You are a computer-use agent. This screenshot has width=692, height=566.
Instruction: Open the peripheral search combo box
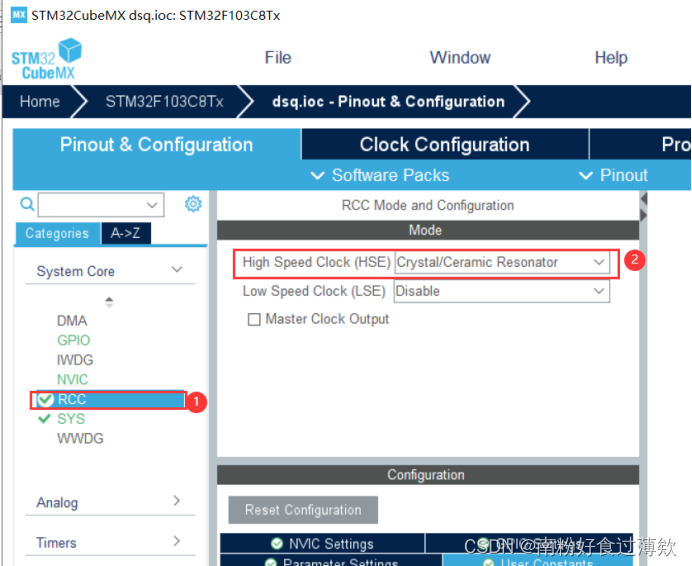click(x=101, y=204)
